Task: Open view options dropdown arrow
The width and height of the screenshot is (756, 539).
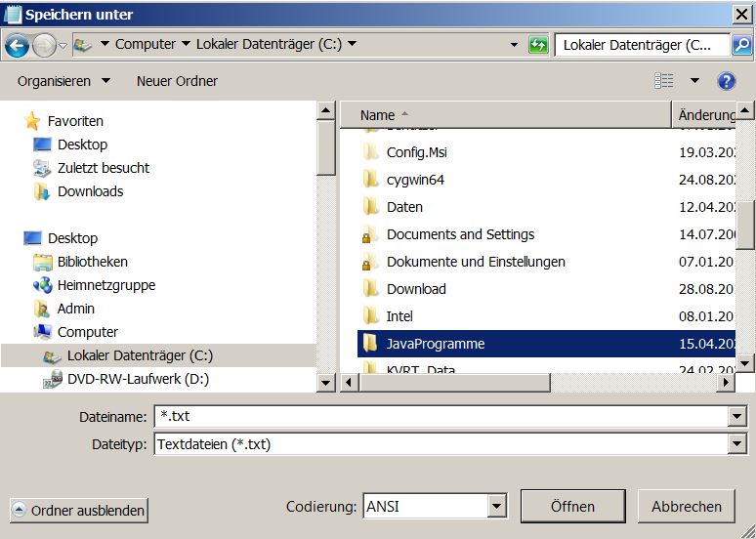Action: [x=694, y=81]
